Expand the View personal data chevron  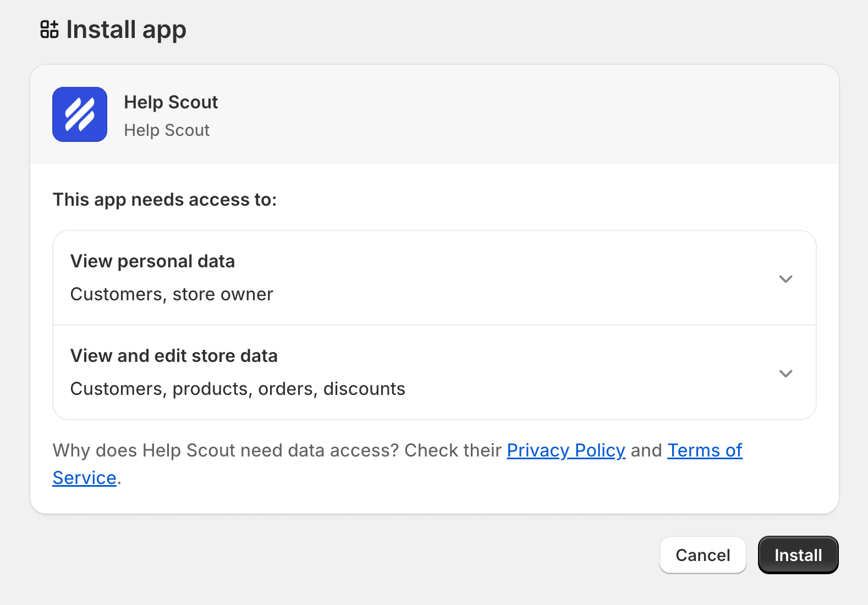(785, 279)
